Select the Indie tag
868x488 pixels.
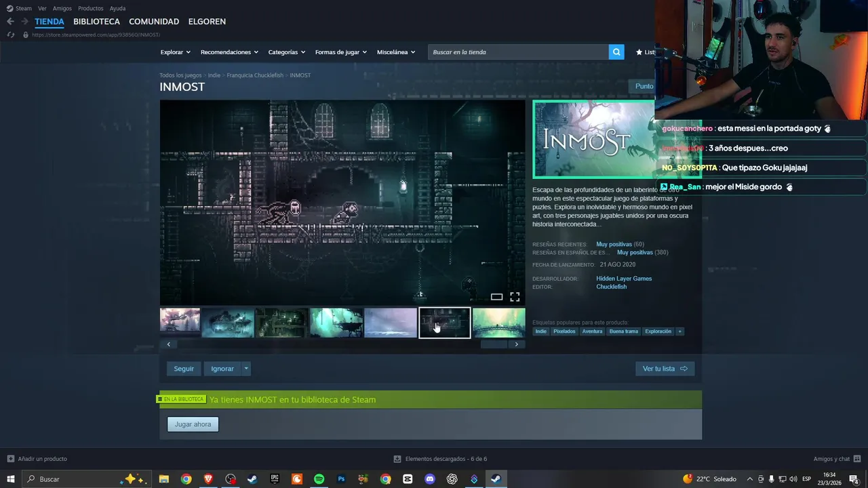click(x=540, y=331)
